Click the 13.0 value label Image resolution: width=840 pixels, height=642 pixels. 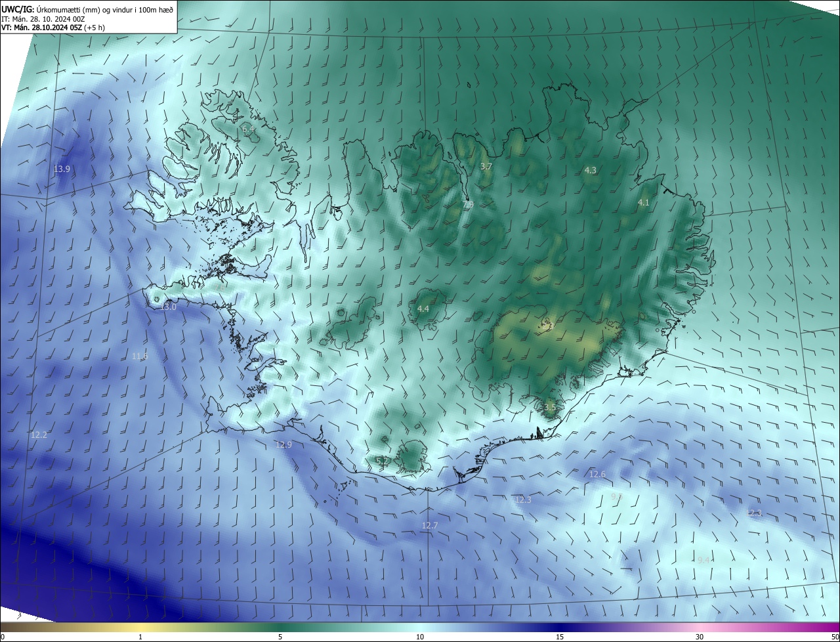pyautogui.click(x=169, y=307)
